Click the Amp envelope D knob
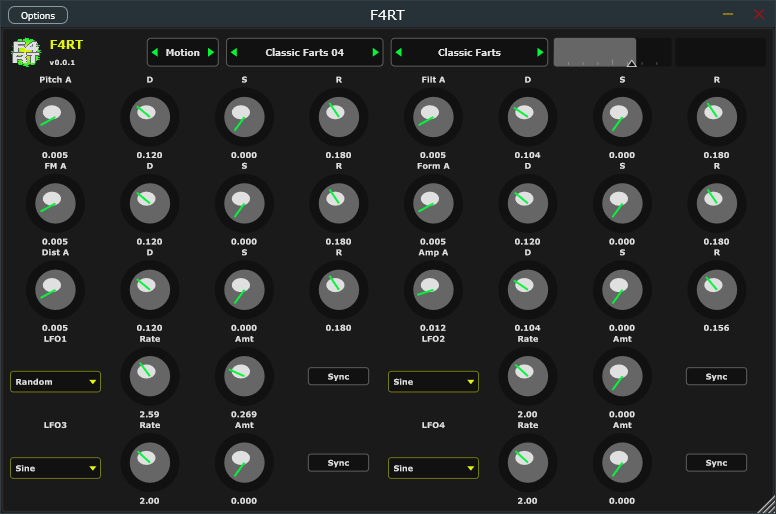This screenshot has height=514, width=776. pyautogui.click(x=528, y=290)
